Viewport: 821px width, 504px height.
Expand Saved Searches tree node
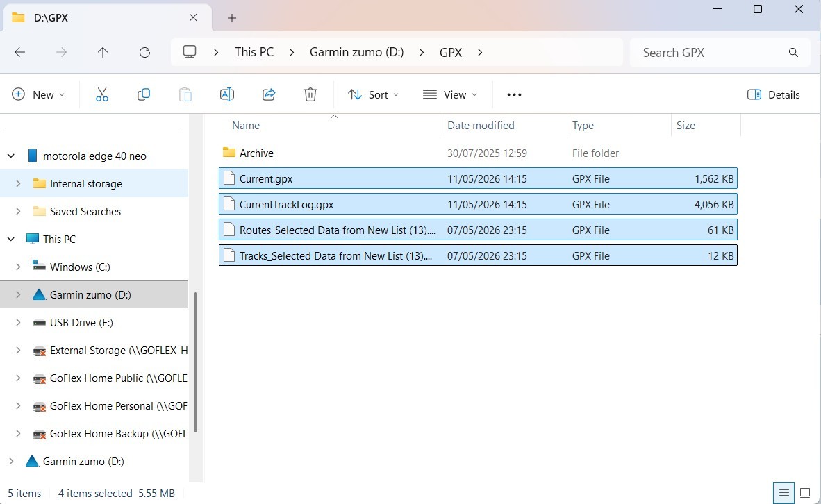[18, 212]
